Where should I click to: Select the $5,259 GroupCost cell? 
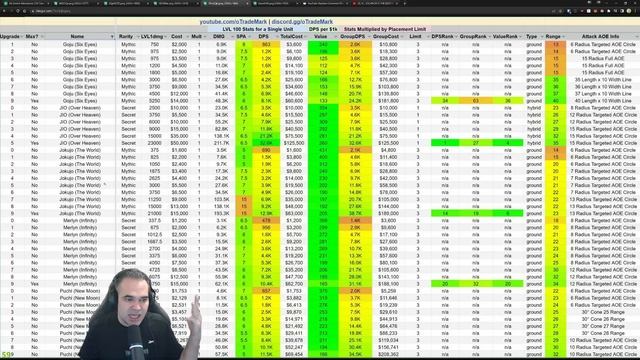[x=388, y=291]
